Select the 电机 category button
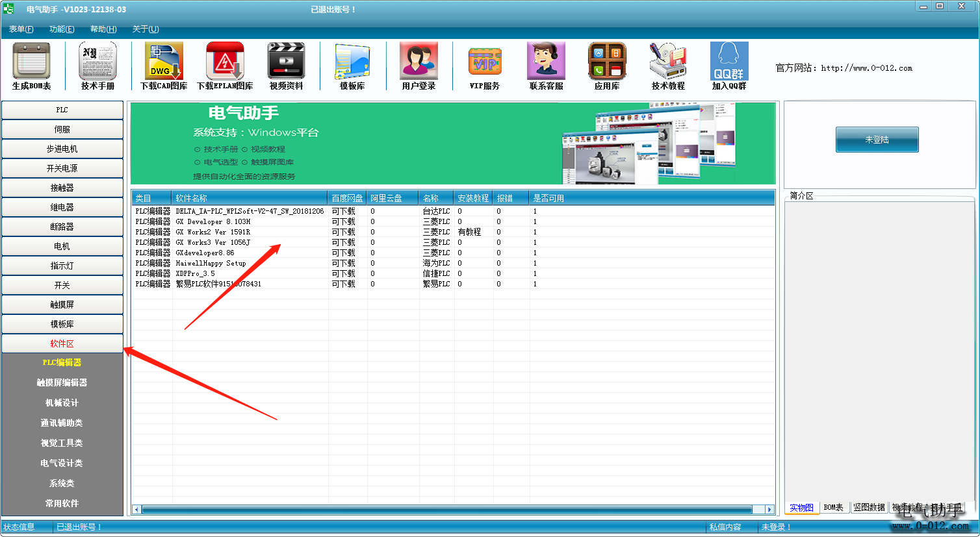The image size is (980, 537). 62,246
